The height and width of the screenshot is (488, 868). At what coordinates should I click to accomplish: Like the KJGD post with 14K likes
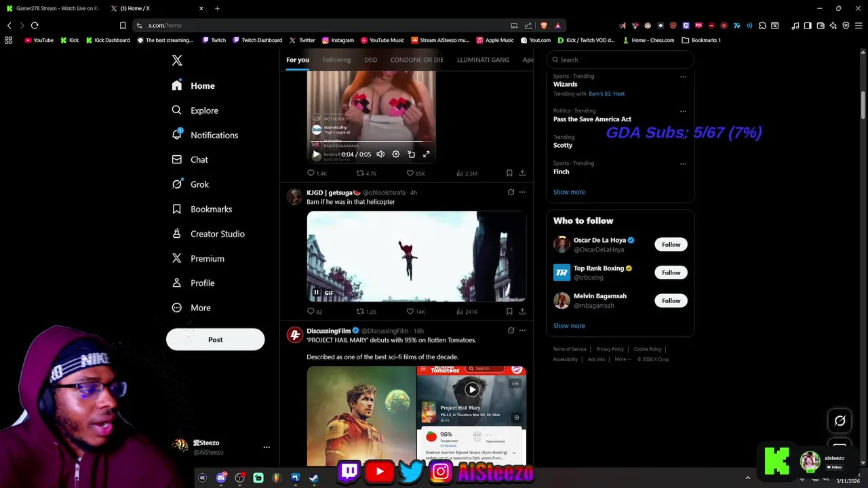(x=416, y=312)
